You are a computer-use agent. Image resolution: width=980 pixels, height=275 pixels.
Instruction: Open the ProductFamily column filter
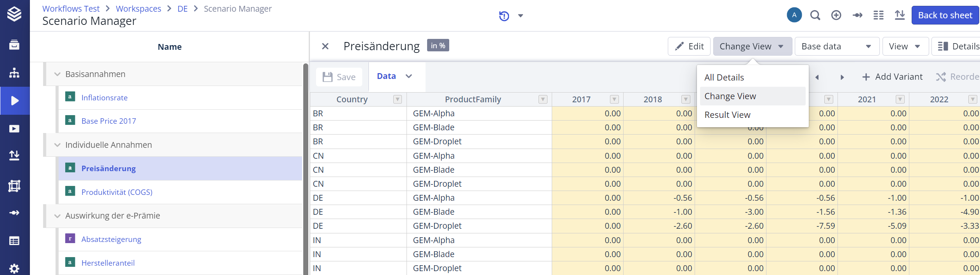click(x=543, y=100)
